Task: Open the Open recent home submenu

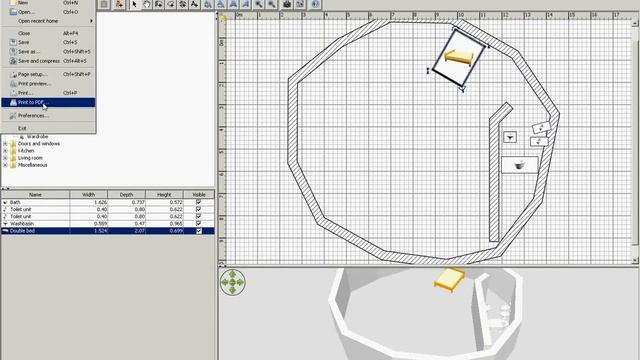Action: pos(48,21)
